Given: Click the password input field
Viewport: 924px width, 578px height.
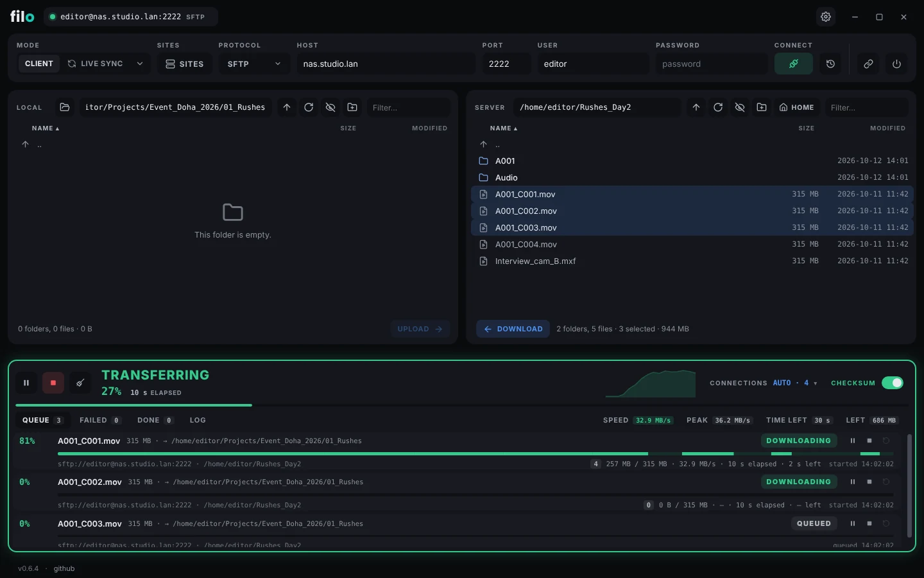Looking at the screenshot, I should click(x=711, y=64).
